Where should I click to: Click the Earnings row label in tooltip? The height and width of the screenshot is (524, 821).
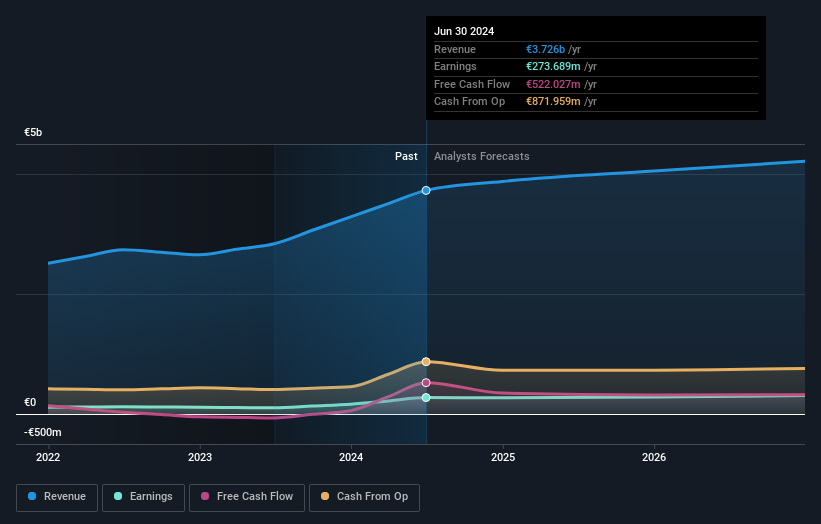coord(456,66)
